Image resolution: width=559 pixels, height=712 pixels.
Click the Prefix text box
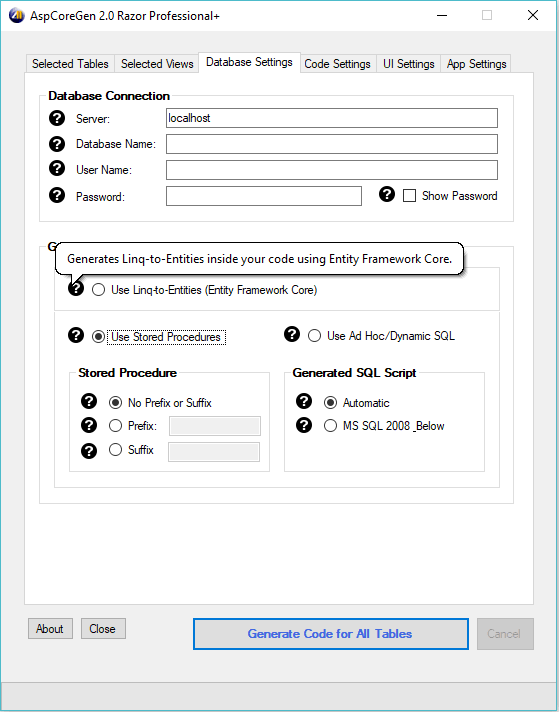(215, 426)
